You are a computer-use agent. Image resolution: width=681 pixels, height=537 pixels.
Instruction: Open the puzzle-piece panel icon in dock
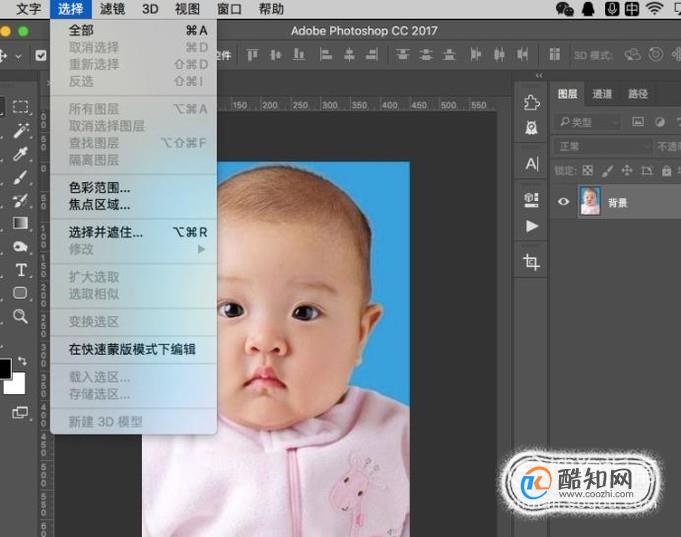pyautogui.click(x=531, y=103)
